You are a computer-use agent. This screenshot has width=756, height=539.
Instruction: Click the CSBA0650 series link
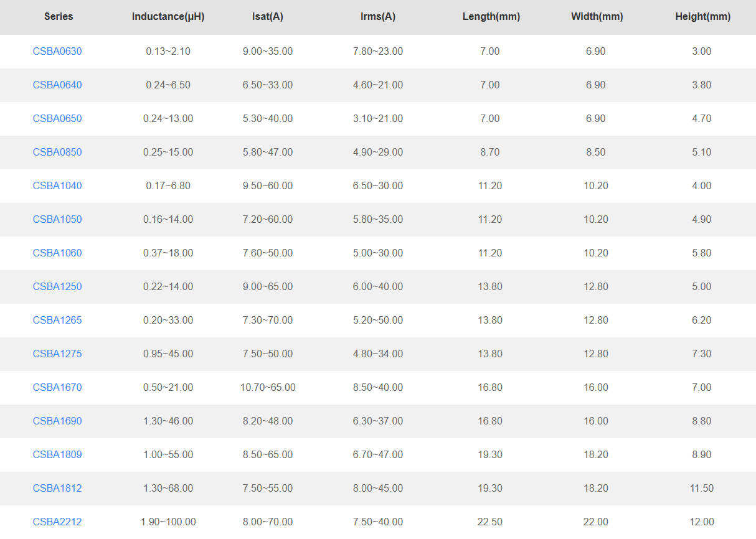tap(57, 118)
